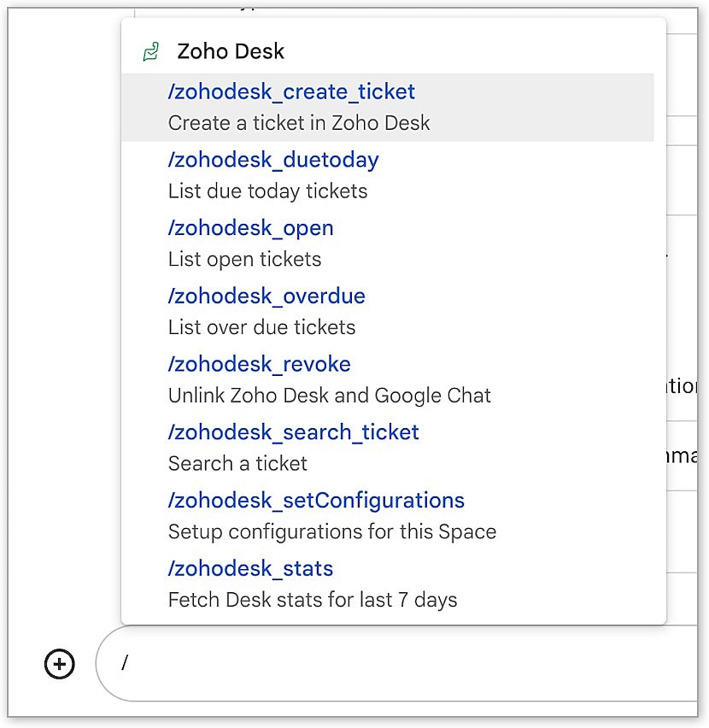Image resolution: width=709 pixels, height=728 pixels.
Task: Pick the /zohodesk_stats command
Action: click(250, 569)
